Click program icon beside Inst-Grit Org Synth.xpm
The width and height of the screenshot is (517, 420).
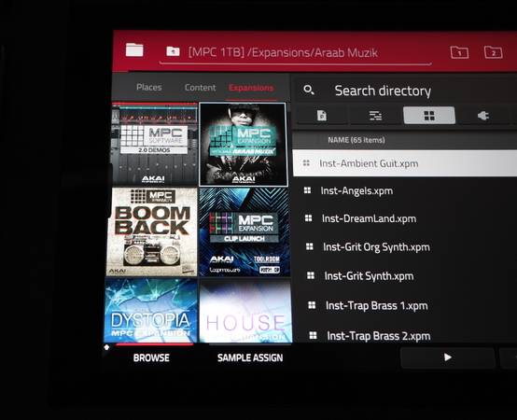coord(309,246)
